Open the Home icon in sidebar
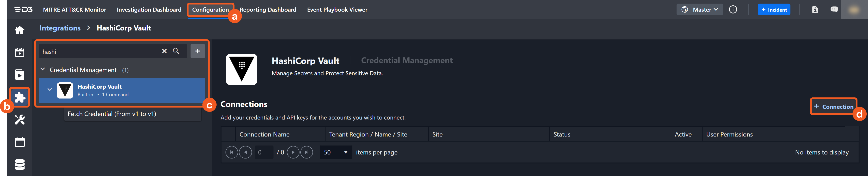The image size is (868, 176). tap(20, 30)
